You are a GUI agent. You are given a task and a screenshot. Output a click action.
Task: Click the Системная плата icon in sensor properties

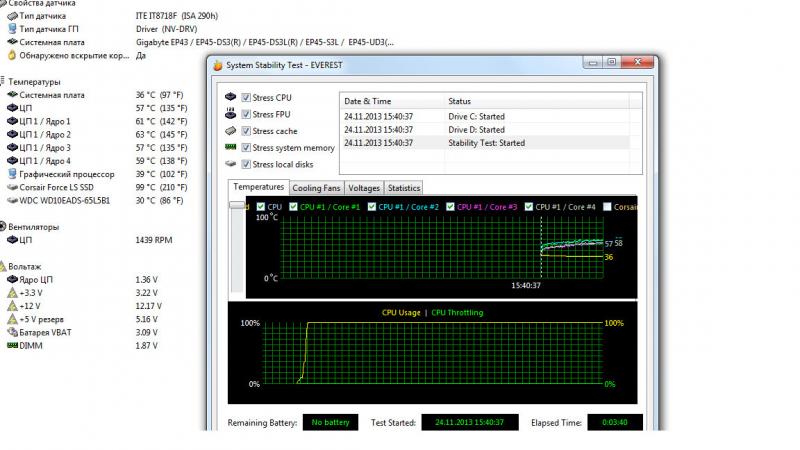pyautogui.click(x=12, y=42)
